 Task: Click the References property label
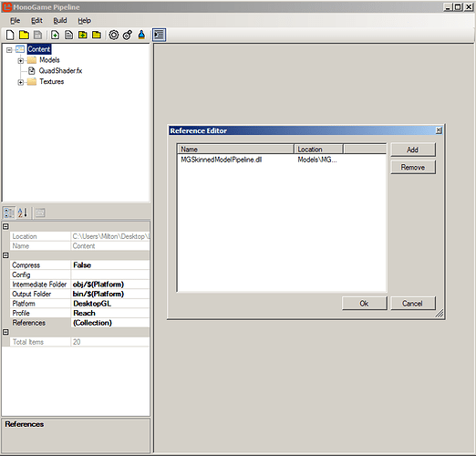pos(29,323)
